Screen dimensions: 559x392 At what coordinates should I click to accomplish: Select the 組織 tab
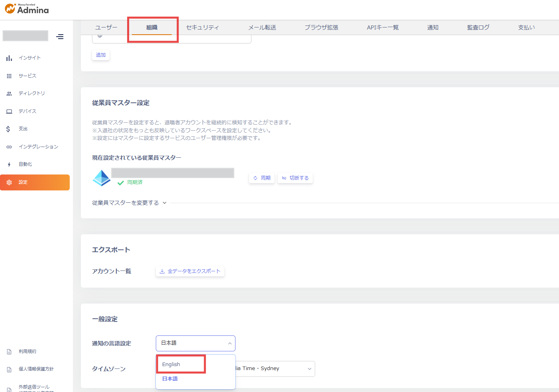[x=152, y=27]
